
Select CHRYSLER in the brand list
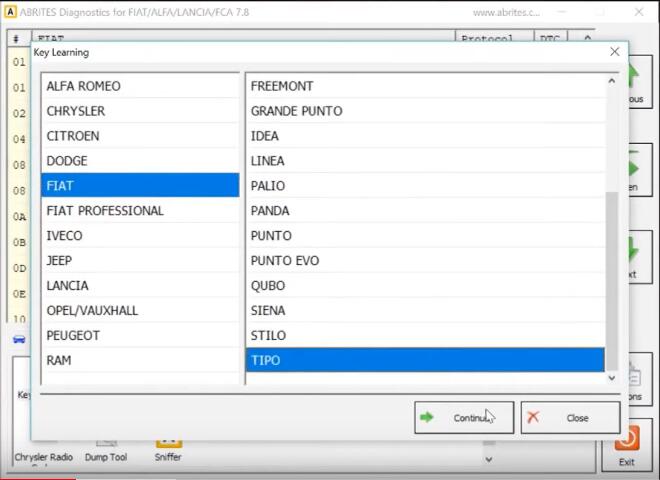click(x=140, y=111)
